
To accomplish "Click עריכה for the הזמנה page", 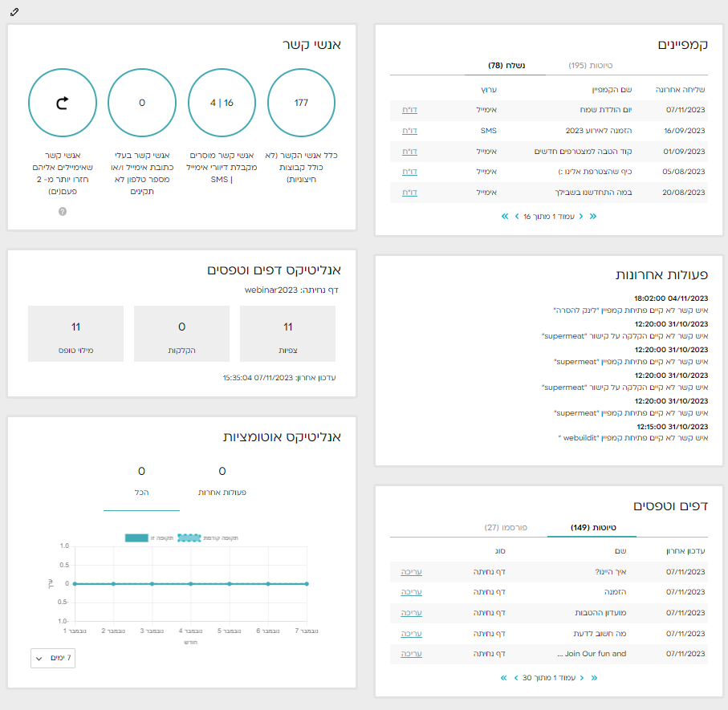I will [412, 592].
